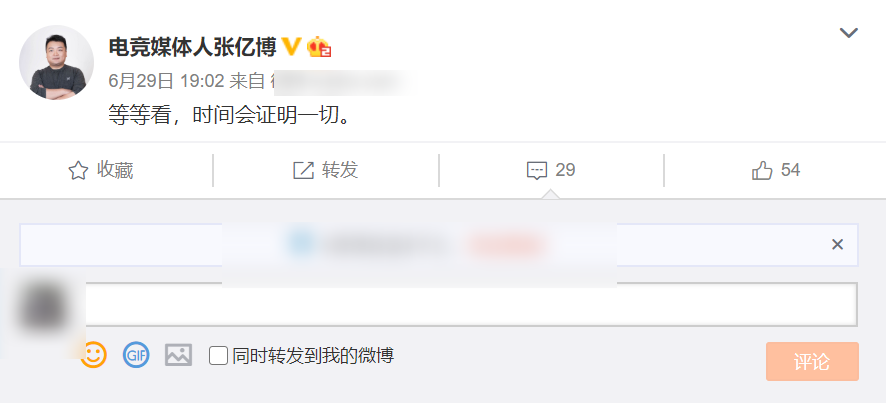Dismiss the banner with the × button
The image size is (886, 403).
pyautogui.click(x=837, y=244)
